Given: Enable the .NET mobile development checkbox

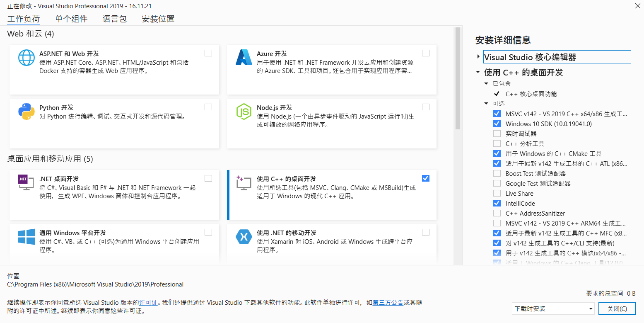Looking at the screenshot, I should coord(426,232).
